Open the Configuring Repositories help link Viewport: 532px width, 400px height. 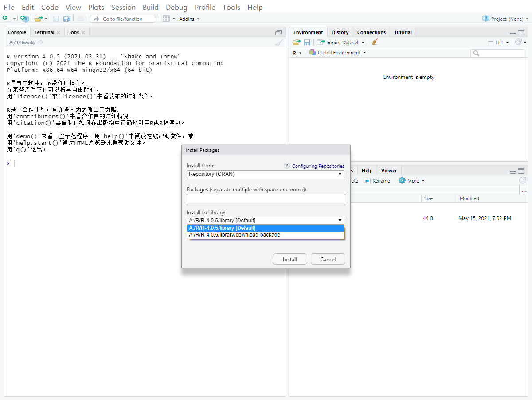(x=318, y=166)
